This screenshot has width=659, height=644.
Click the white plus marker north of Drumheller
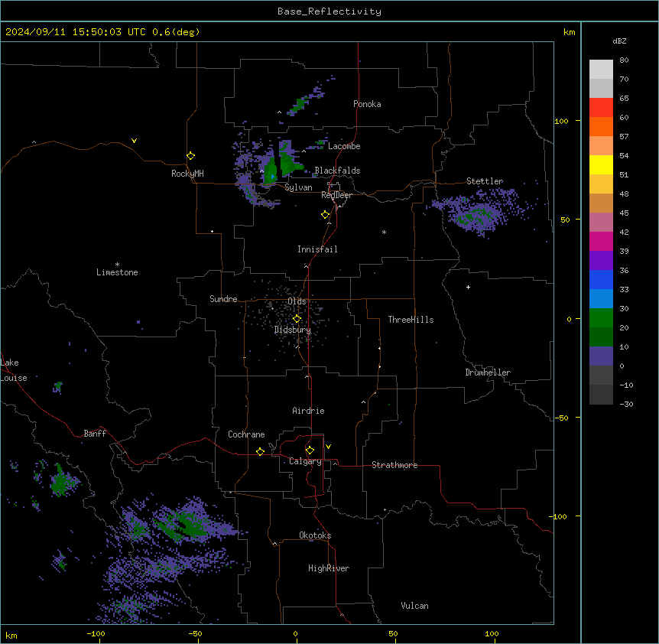click(468, 287)
